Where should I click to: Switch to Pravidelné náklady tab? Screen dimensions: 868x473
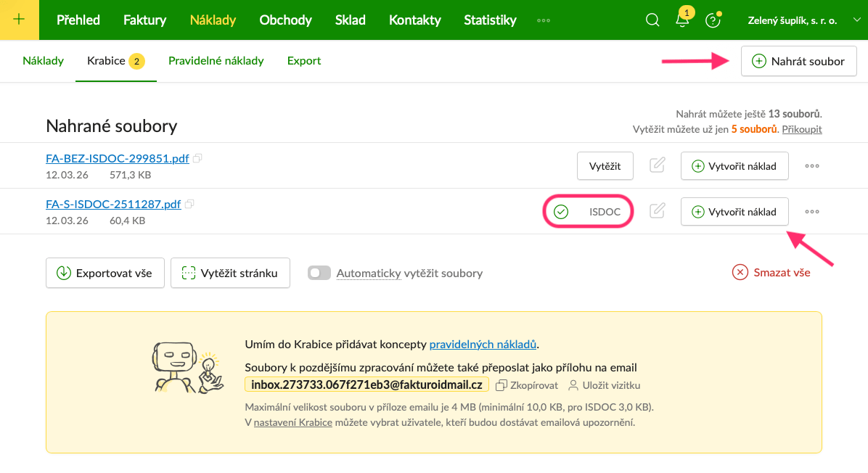216,61
